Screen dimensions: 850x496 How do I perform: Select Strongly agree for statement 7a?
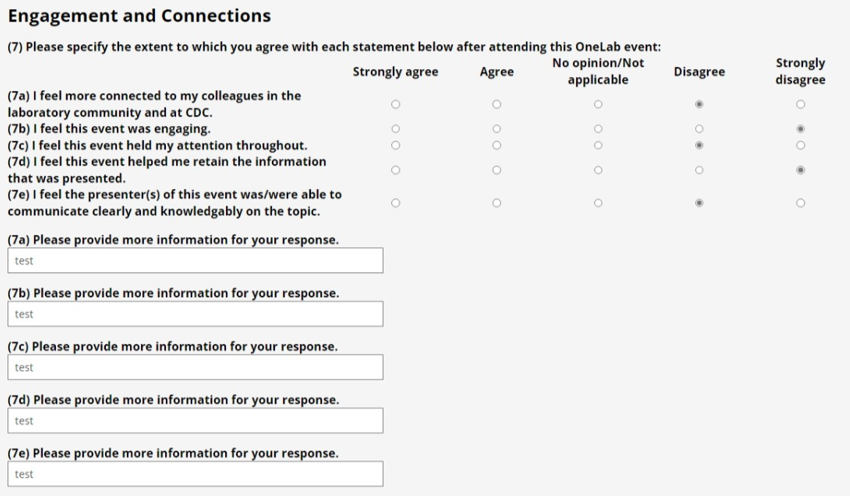(x=396, y=104)
